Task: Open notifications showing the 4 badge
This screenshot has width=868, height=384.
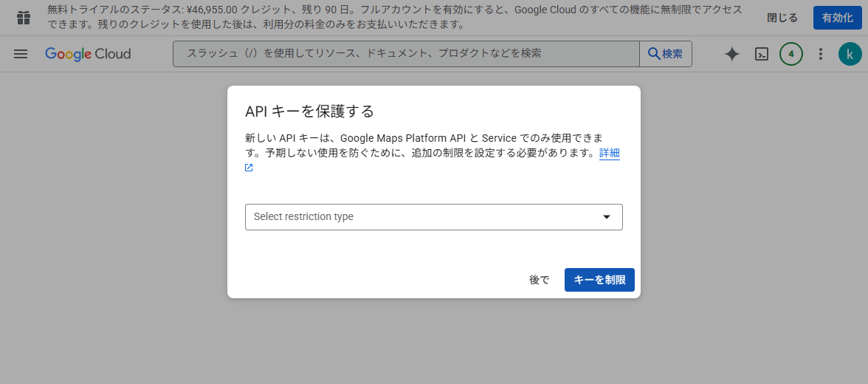Action: (790, 54)
